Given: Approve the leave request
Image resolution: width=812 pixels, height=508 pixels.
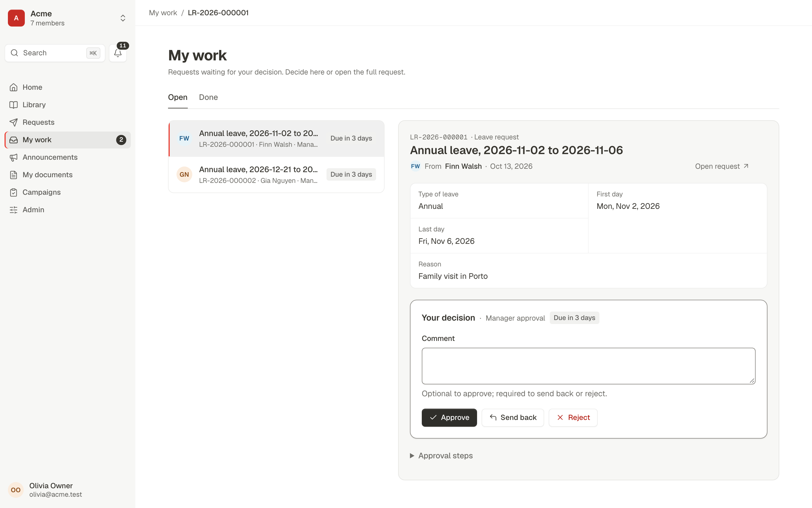Looking at the screenshot, I should pos(449,418).
